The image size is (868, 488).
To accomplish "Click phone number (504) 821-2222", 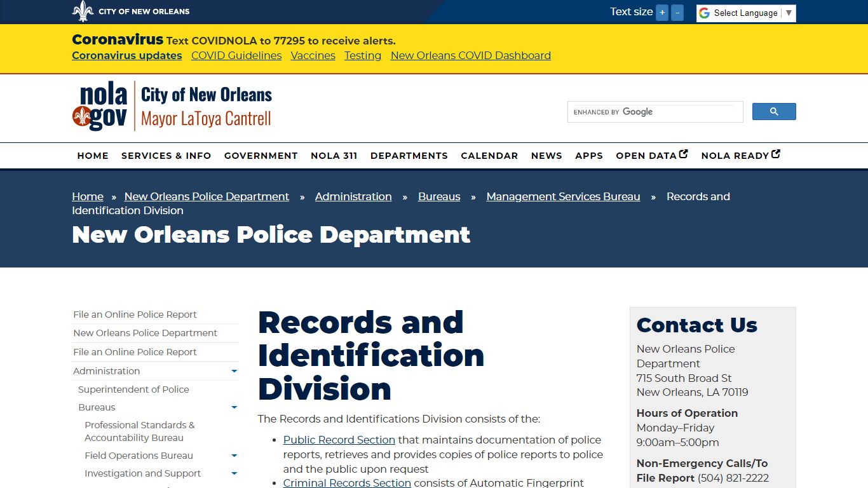I will 733,478.
